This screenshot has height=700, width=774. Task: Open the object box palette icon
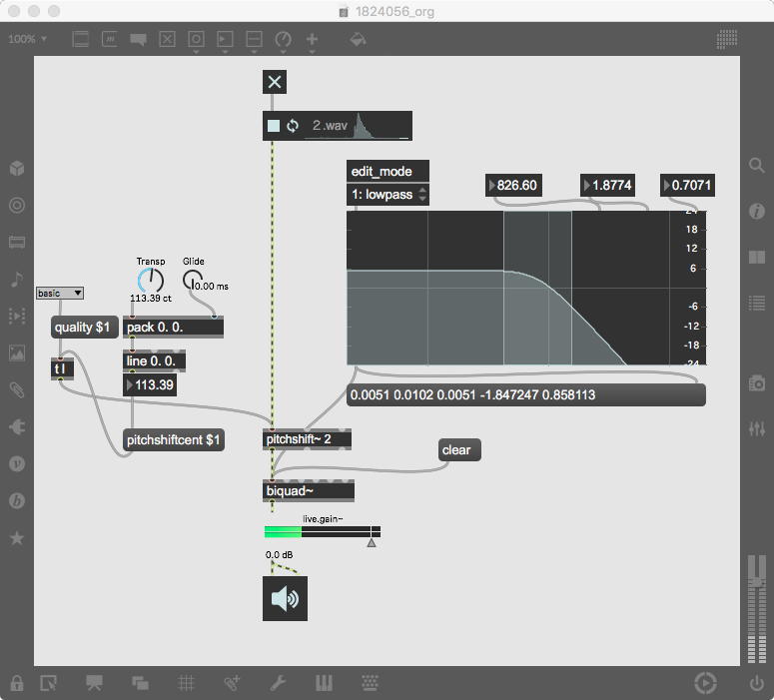[x=80, y=39]
